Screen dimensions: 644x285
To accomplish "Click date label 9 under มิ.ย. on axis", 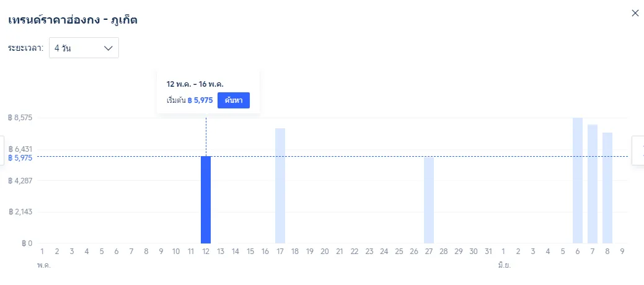I will pos(622,252).
